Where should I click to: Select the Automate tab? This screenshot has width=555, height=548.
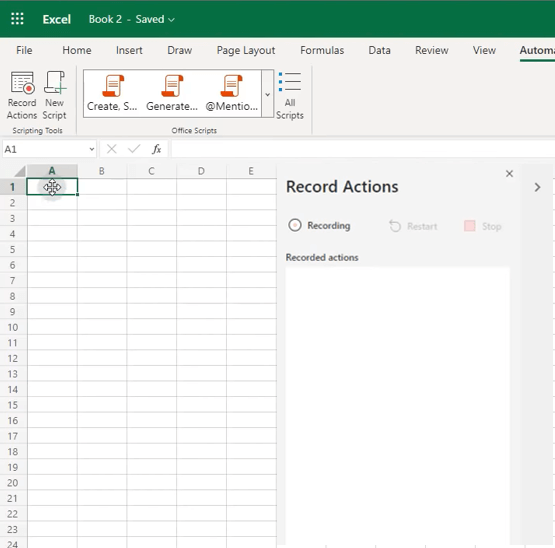(537, 50)
